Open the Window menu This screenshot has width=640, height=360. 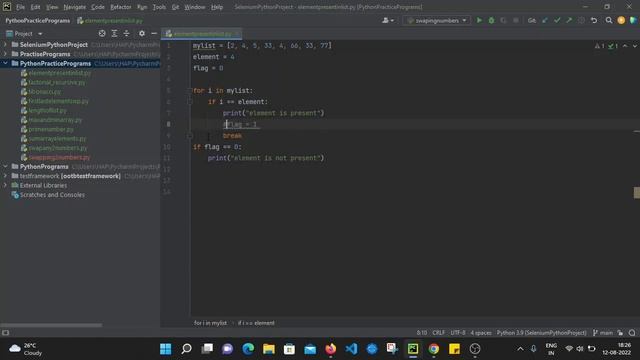[x=195, y=7]
